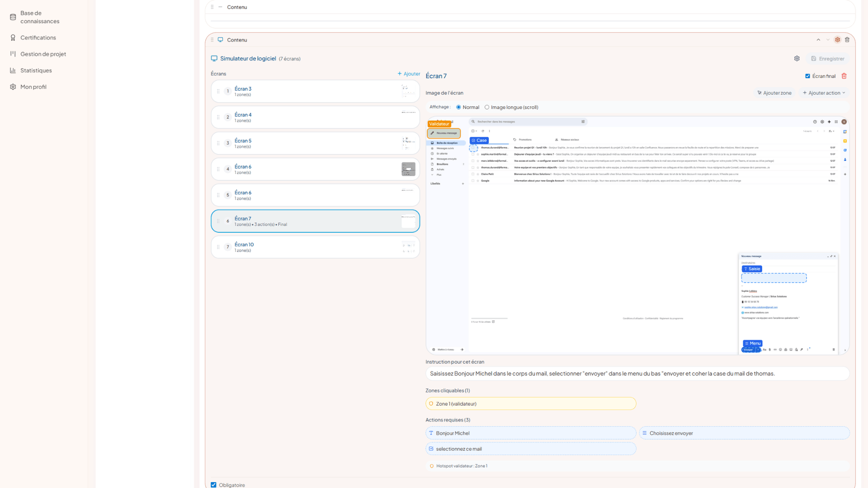Open Statistiques in sidebar

[x=36, y=70]
